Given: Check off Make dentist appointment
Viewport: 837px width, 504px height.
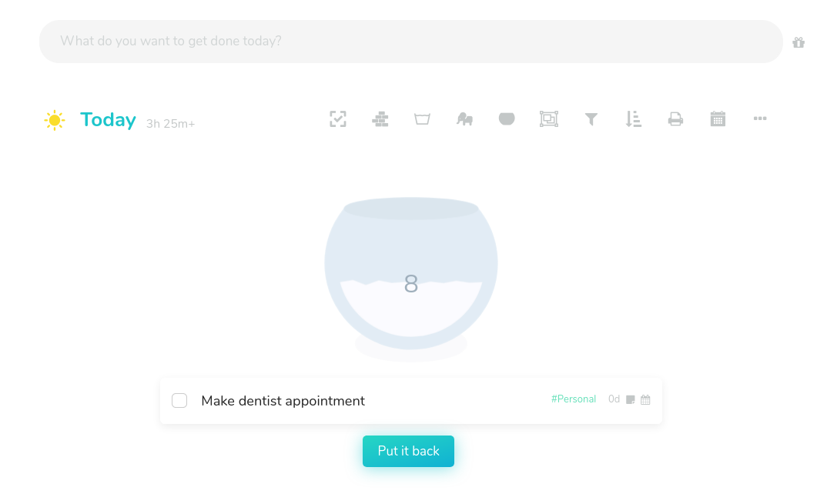Looking at the screenshot, I should (x=179, y=401).
